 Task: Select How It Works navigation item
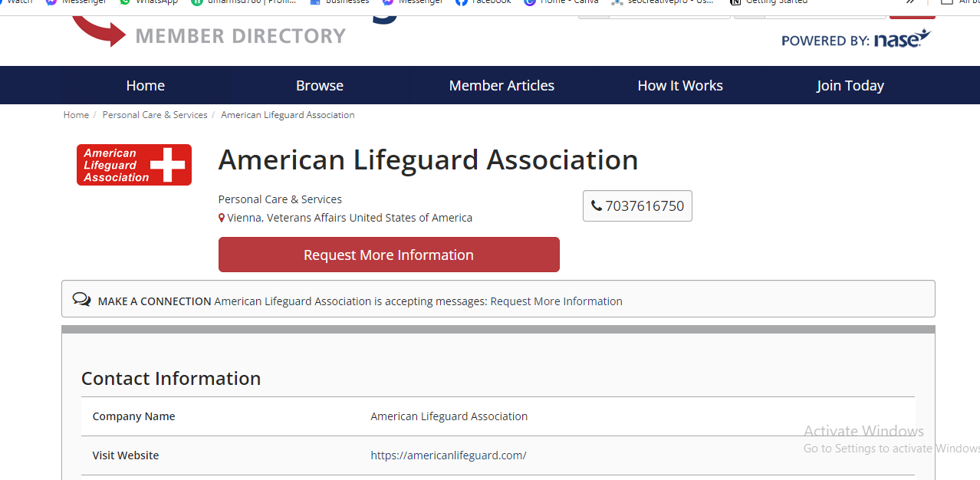pos(680,86)
